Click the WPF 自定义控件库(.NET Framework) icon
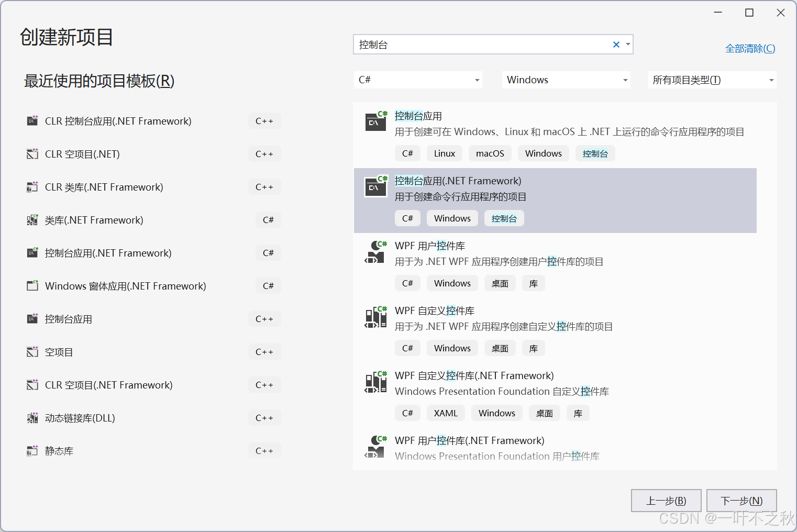The width and height of the screenshot is (797, 532). tap(375, 381)
